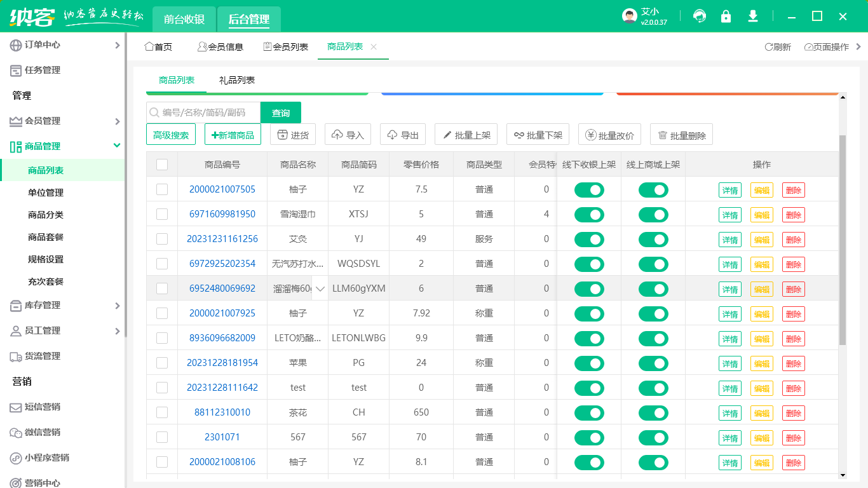The width and height of the screenshot is (868, 488).
Task: Click the 营销中心 target icon
Action: coord(16,484)
